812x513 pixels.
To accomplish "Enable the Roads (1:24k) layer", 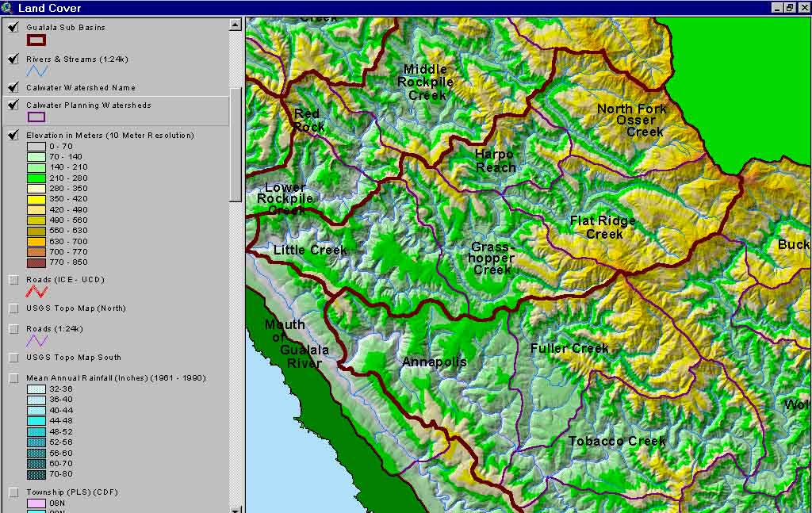I will tap(13, 329).
